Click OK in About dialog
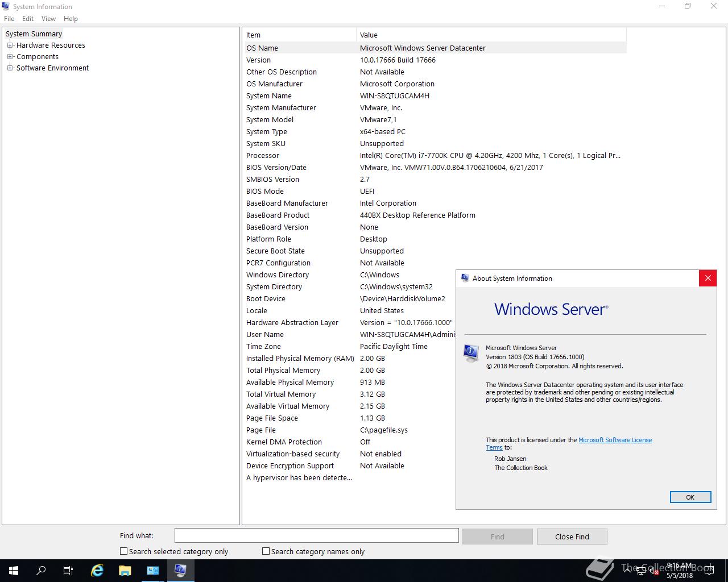 (x=690, y=497)
